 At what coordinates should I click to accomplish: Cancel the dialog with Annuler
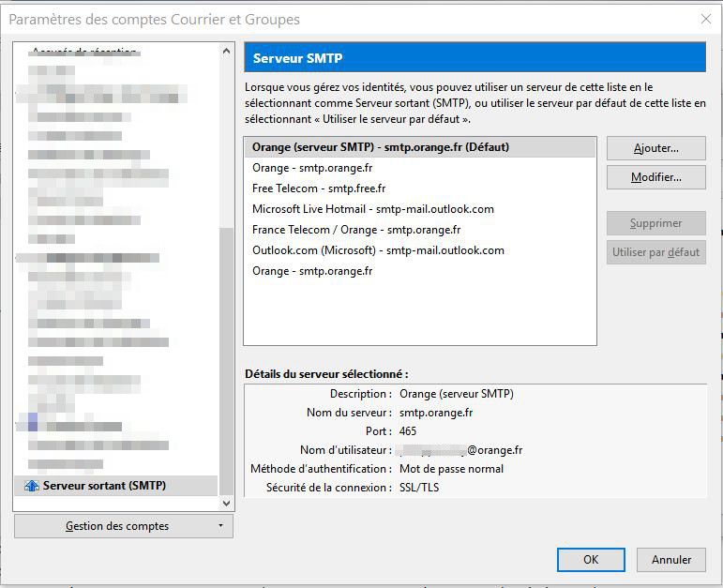[670, 560]
